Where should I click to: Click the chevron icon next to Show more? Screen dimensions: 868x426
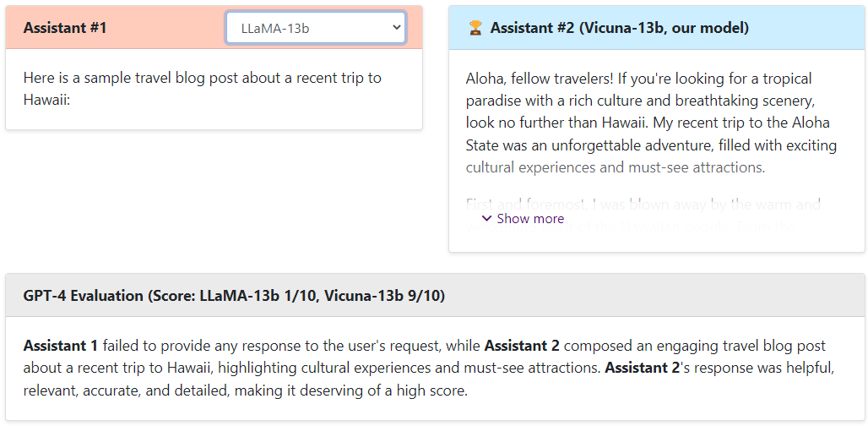[487, 219]
